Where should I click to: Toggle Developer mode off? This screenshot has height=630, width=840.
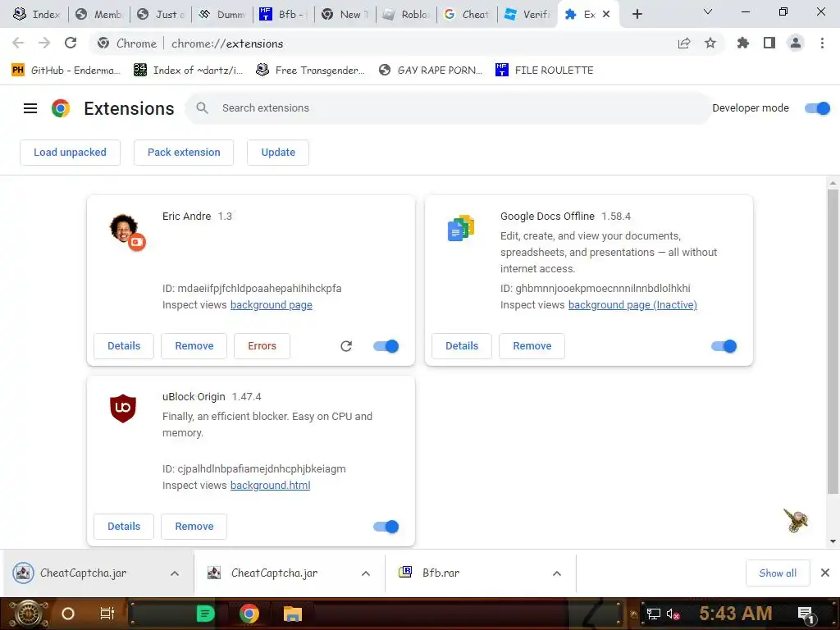pos(818,108)
